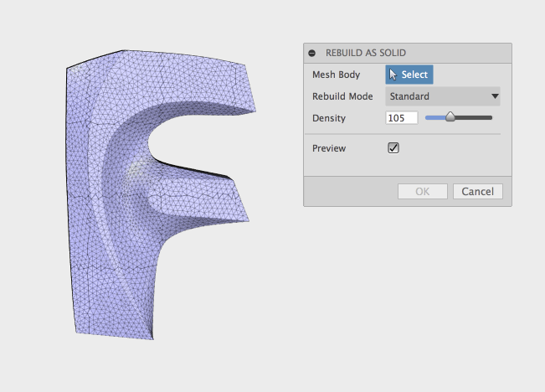Open the Rebuild Mode dropdown showing Standard
The height and width of the screenshot is (392, 545).
coord(442,96)
